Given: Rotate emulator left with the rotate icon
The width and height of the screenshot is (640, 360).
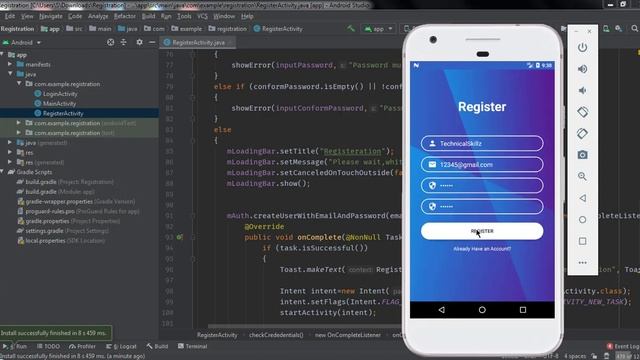Looking at the screenshot, I should [582, 112].
